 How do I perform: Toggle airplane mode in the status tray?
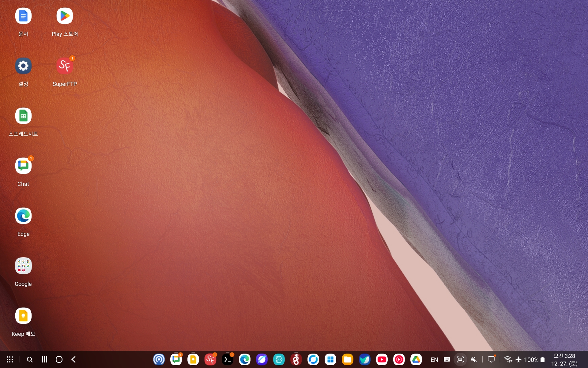pyautogui.click(x=518, y=359)
